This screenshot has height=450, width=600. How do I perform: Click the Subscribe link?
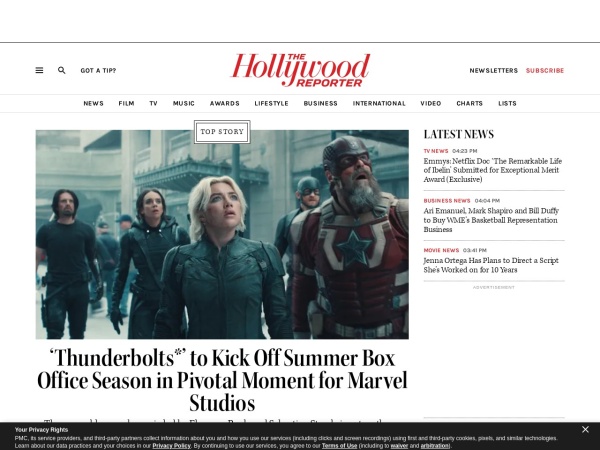click(545, 70)
